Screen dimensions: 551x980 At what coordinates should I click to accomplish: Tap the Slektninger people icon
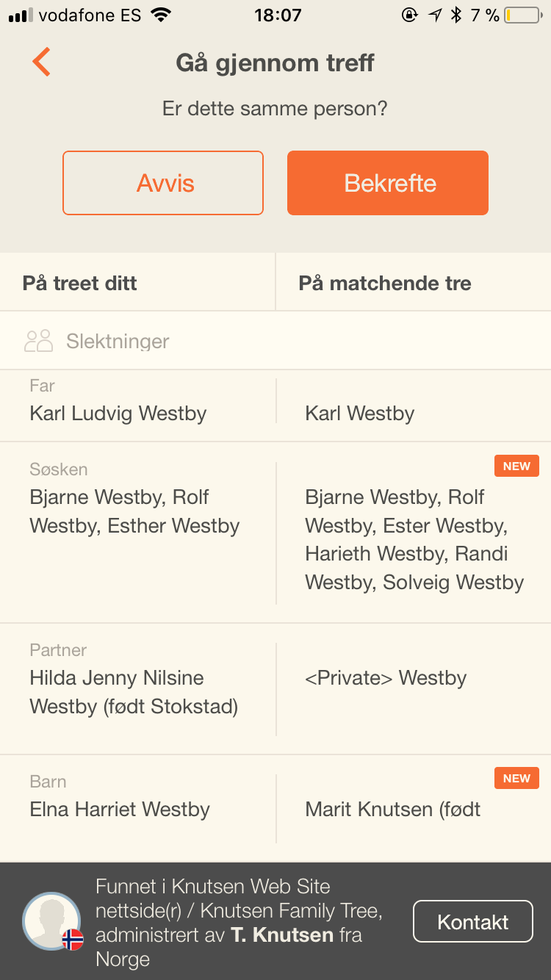pyautogui.click(x=39, y=341)
